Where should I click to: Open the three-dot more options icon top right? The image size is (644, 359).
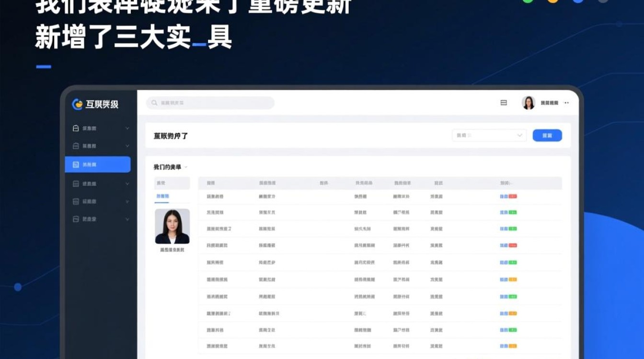click(x=566, y=103)
